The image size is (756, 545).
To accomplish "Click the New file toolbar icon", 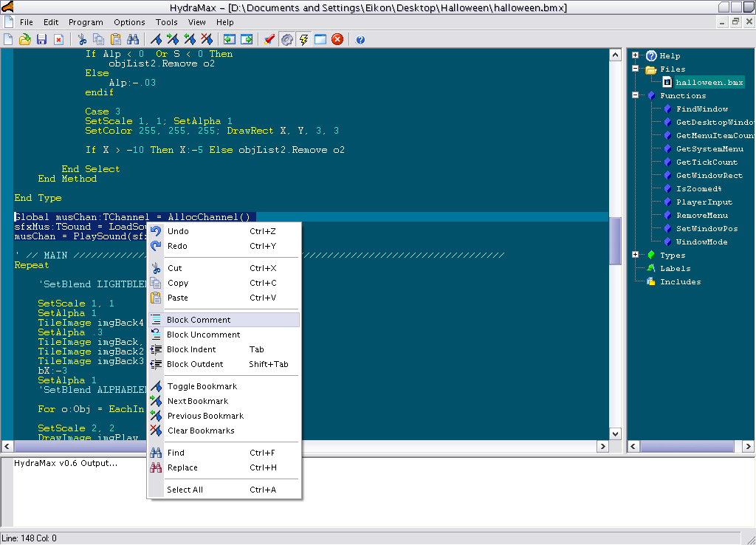I will (9, 39).
